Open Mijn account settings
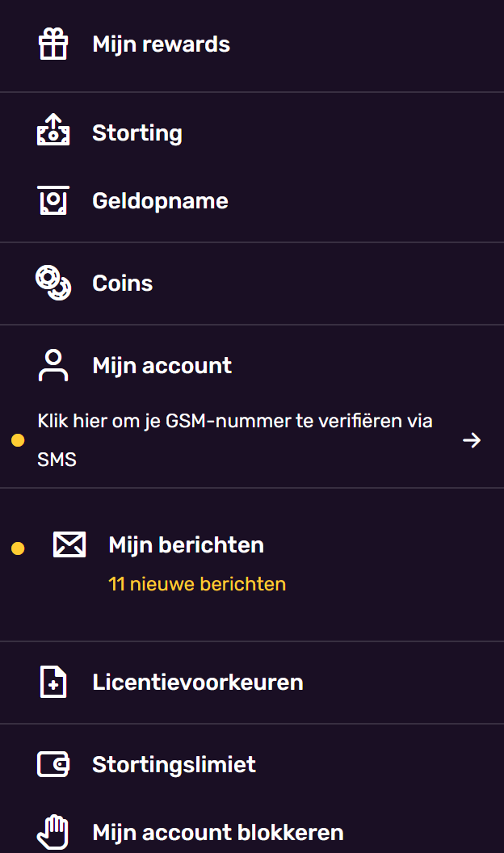The image size is (504, 853). [x=162, y=365]
